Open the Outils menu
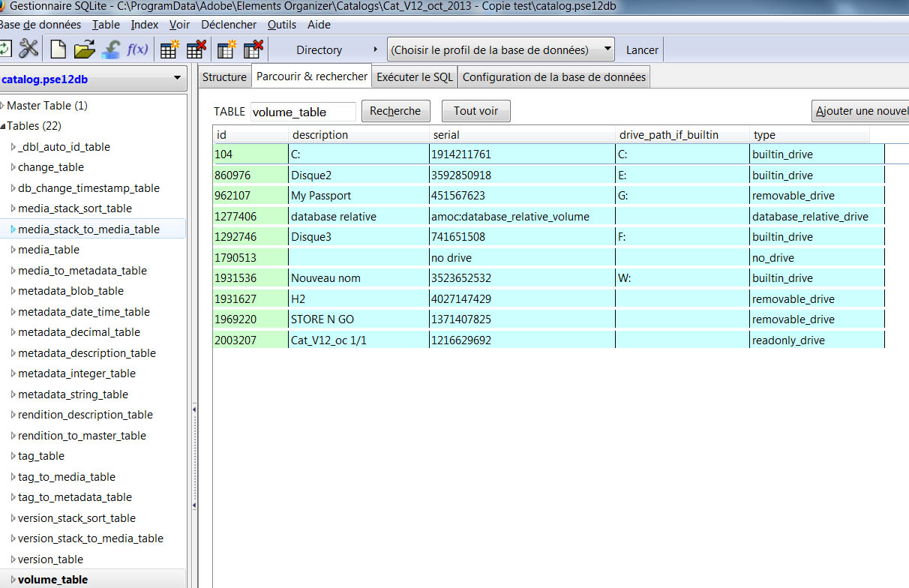Viewport: 909px width, 588px height. point(281,24)
